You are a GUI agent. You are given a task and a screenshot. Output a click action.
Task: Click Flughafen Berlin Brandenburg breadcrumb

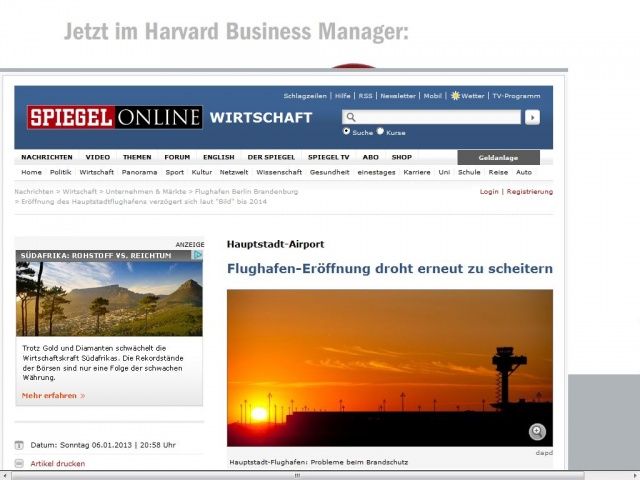247,191
